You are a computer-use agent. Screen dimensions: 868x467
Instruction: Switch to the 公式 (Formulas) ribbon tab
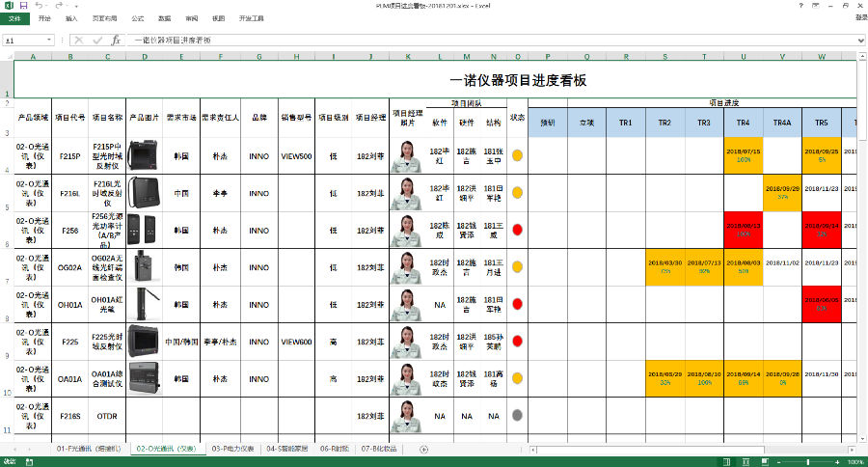pyautogui.click(x=137, y=18)
